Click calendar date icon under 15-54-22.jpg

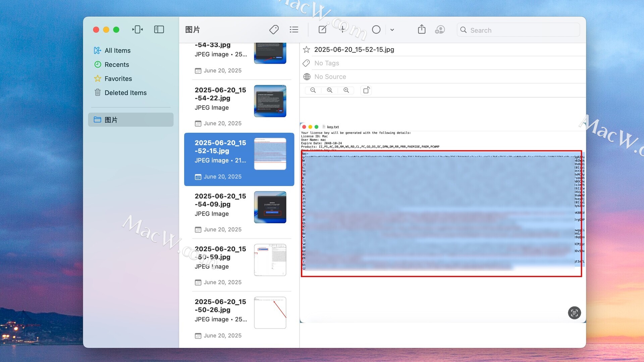click(198, 124)
